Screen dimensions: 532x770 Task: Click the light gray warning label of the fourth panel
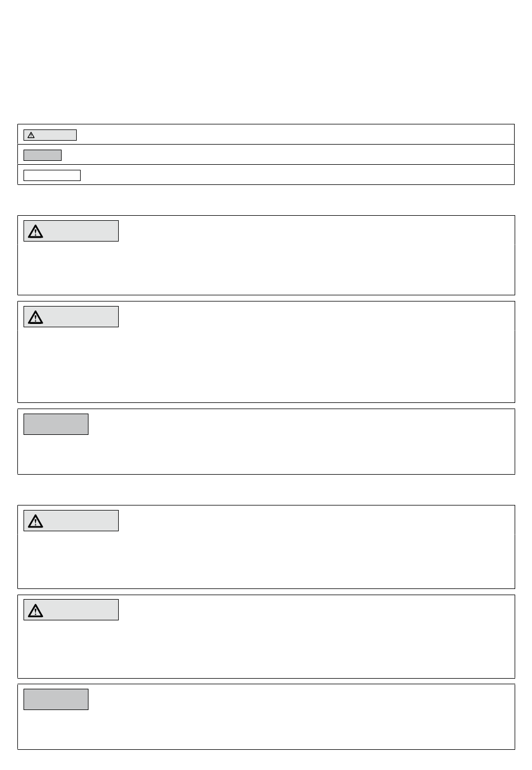71,521
